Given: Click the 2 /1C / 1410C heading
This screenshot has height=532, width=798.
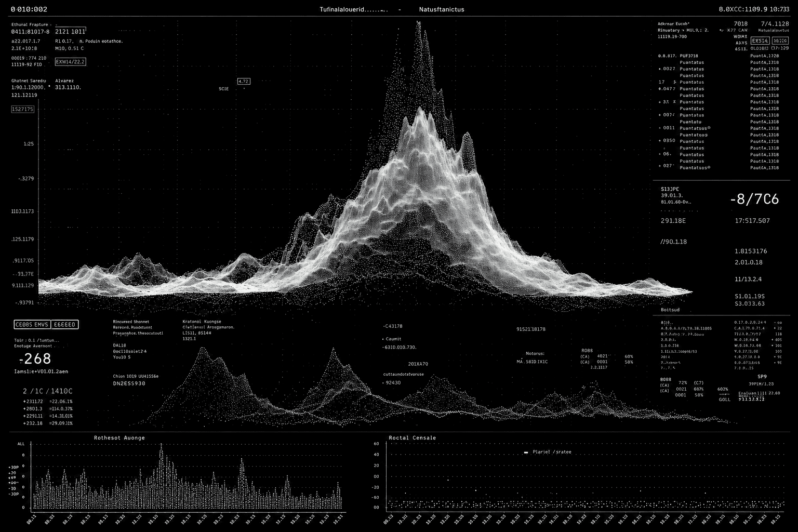Looking at the screenshot, I should pyautogui.click(x=48, y=391).
